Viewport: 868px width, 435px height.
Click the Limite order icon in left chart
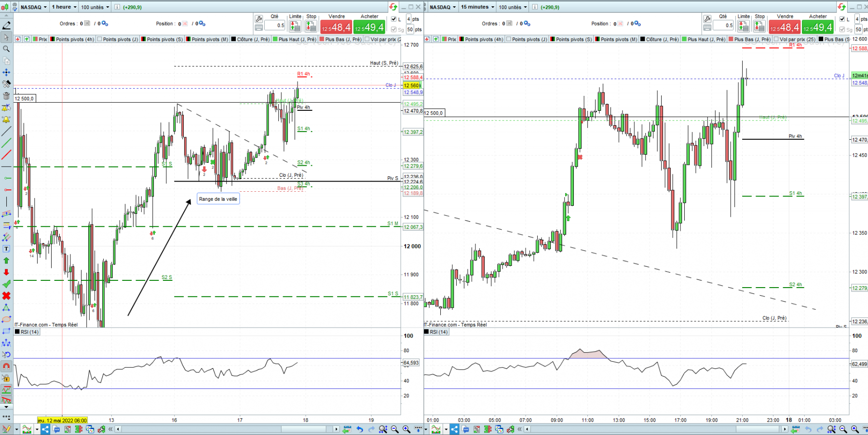point(295,27)
